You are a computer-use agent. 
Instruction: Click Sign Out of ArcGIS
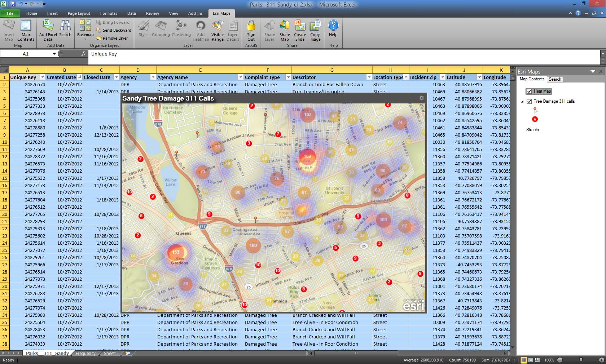click(251, 31)
